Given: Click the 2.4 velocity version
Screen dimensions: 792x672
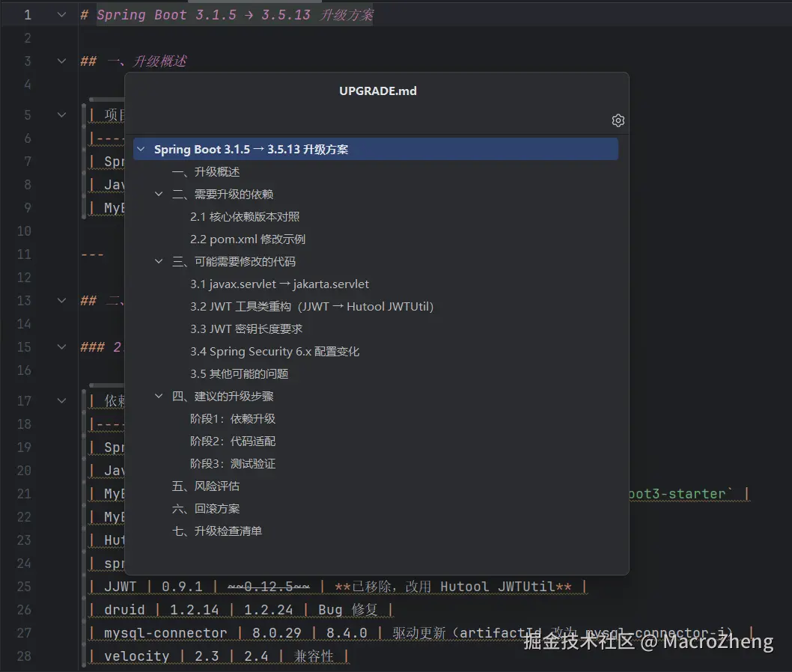Looking at the screenshot, I should (x=256, y=656).
